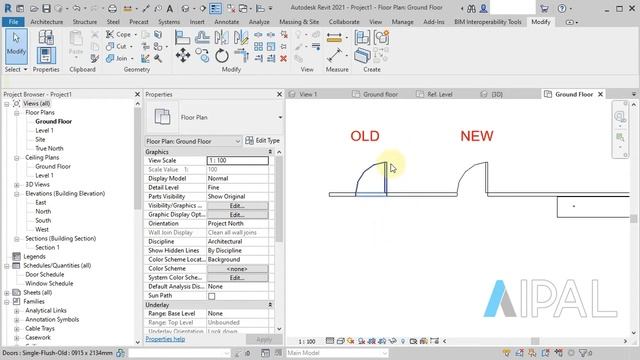Click the Join geometry tool
Image resolution: width=640 pixels, height=360 pixels.
[x=117, y=58]
